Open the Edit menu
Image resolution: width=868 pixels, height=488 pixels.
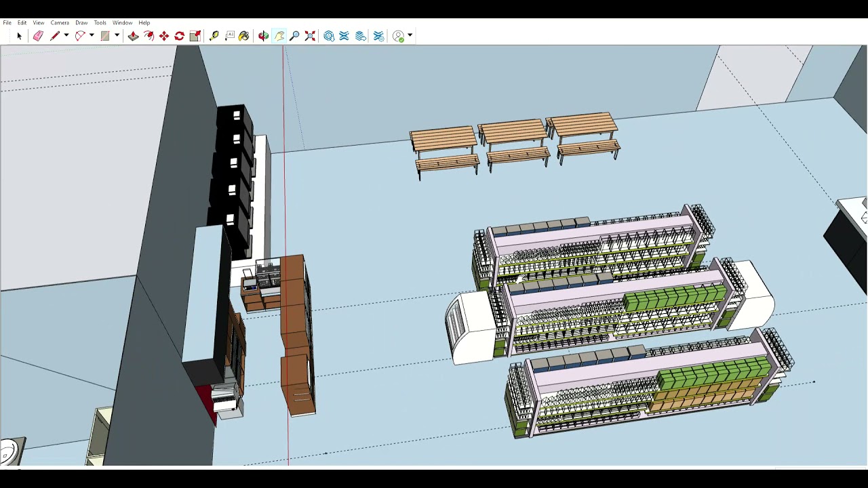click(22, 22)
